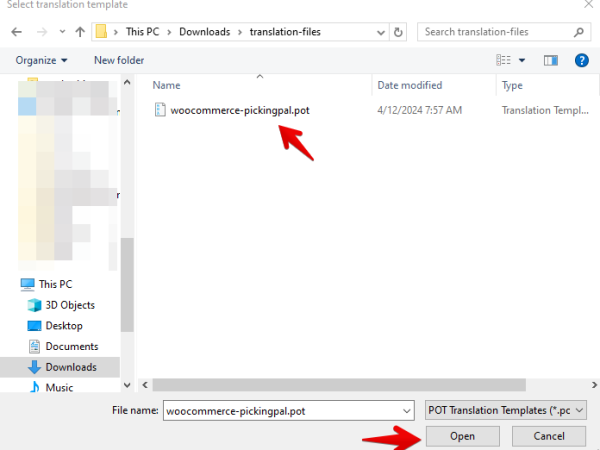600x450 pixels.
Task: Click the New folder button
Action: point(119,60)
